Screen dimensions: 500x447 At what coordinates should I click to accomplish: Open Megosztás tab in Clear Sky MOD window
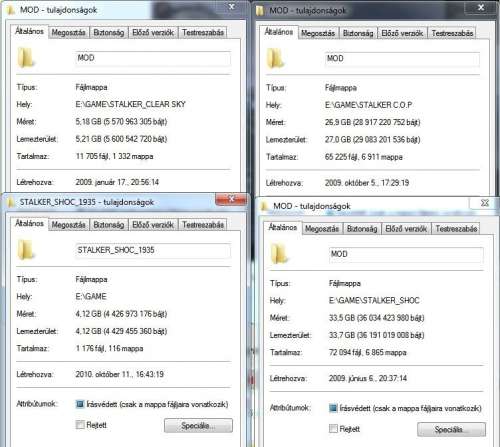point(68,33)
